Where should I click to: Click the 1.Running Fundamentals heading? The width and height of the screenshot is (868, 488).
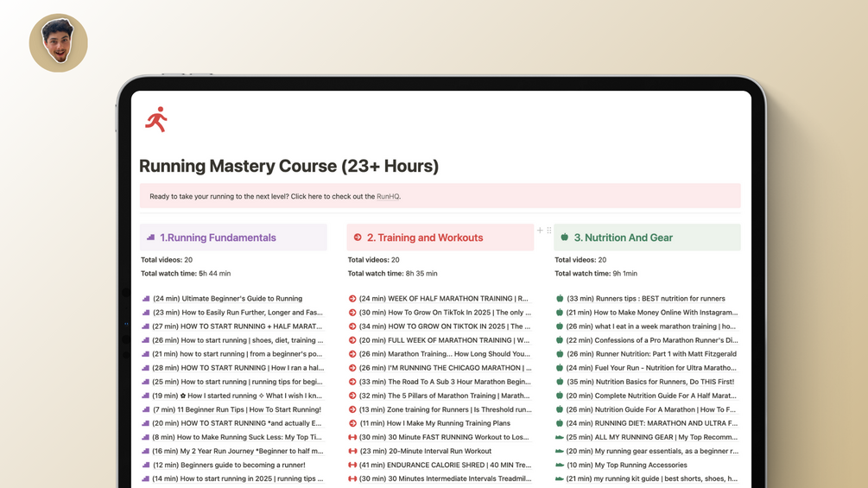coord(218,238)
